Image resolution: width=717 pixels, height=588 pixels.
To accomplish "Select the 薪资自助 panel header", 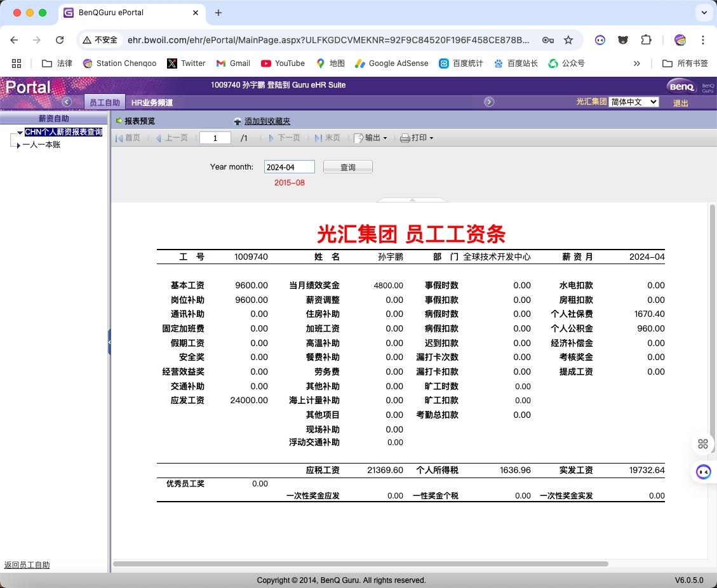I will click(x=53, y=118).
